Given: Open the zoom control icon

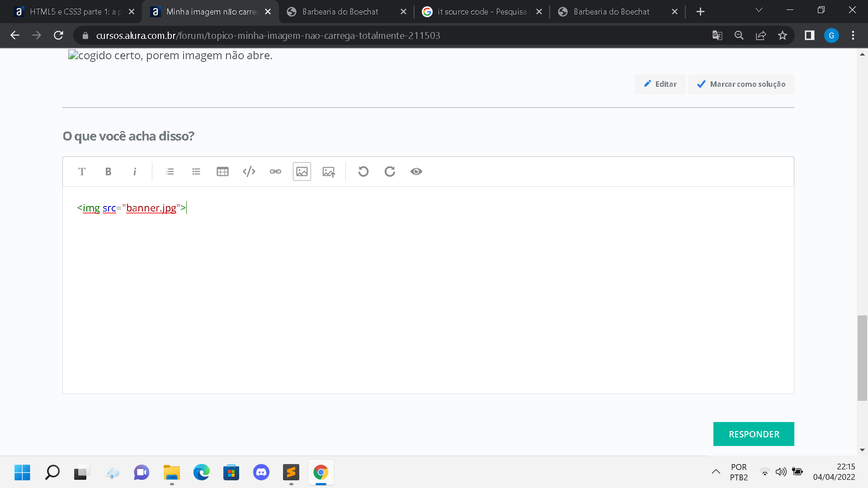Looking at the screenshot, I should coord(739,35).
